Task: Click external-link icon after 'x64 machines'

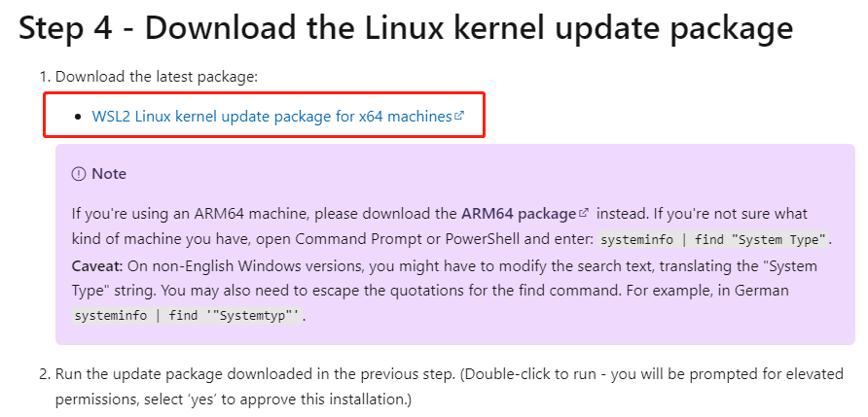Action: [x=459, y=116]
